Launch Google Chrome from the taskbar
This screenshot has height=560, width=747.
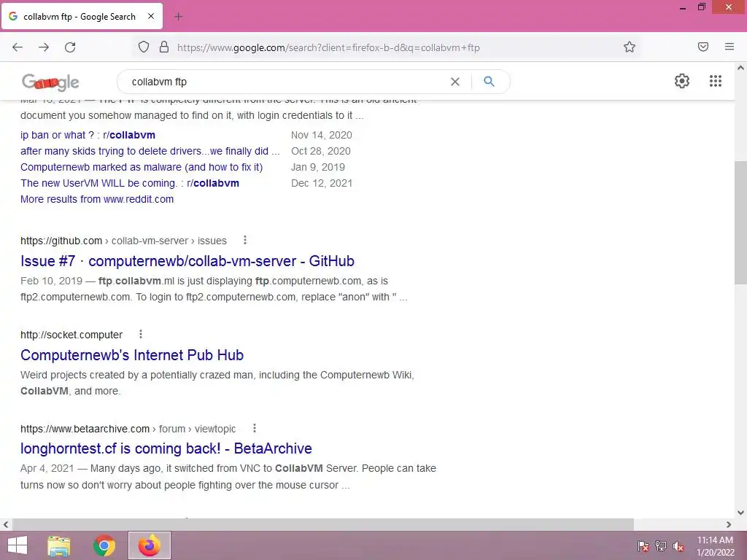[x=104, y=545]
